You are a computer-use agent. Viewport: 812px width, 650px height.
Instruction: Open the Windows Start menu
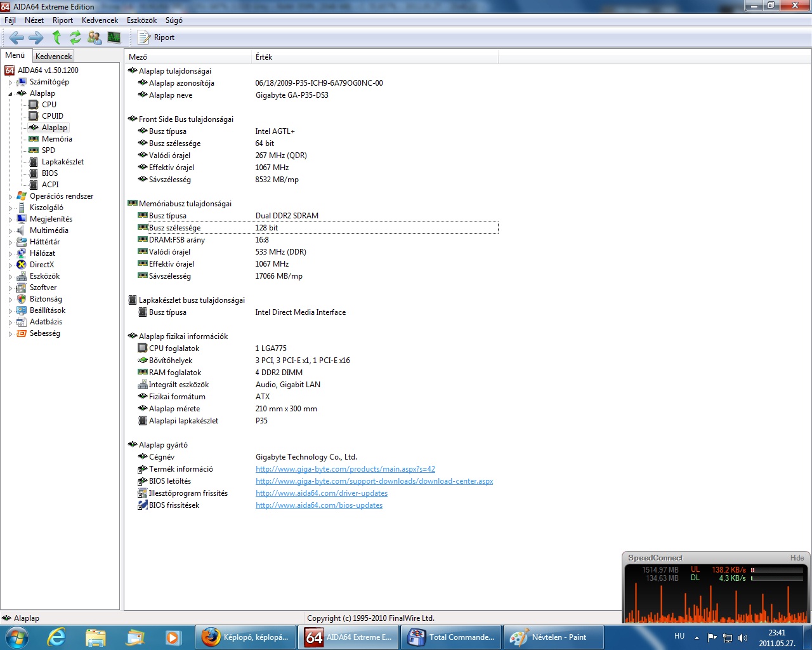(x=16, y=637)
